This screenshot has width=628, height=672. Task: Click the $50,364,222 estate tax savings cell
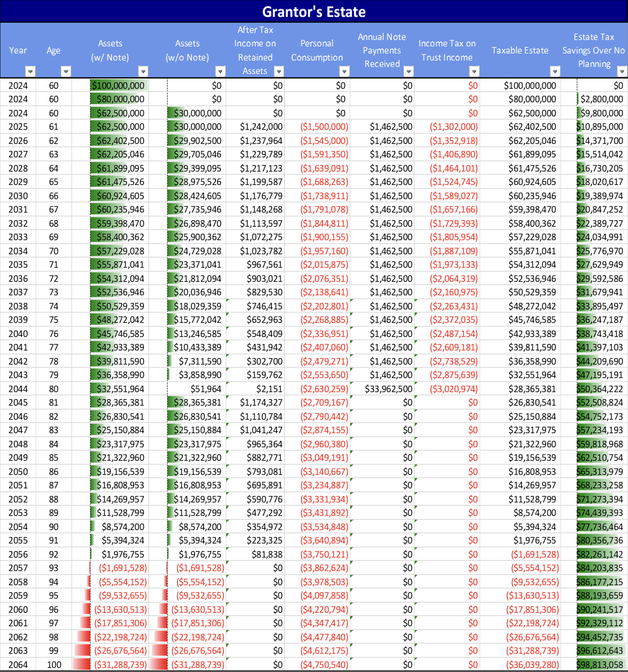(x=594, y=389)
